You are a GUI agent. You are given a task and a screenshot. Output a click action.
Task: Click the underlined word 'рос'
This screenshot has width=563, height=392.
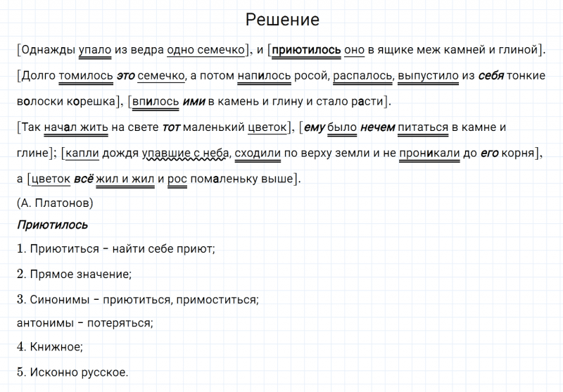pos(177,179)
